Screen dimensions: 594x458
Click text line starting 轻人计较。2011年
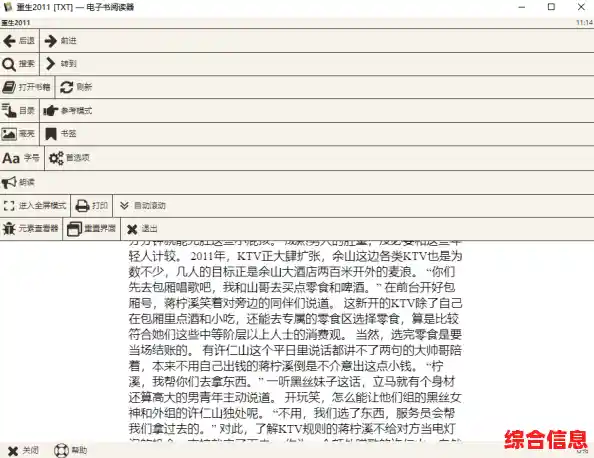295,256
